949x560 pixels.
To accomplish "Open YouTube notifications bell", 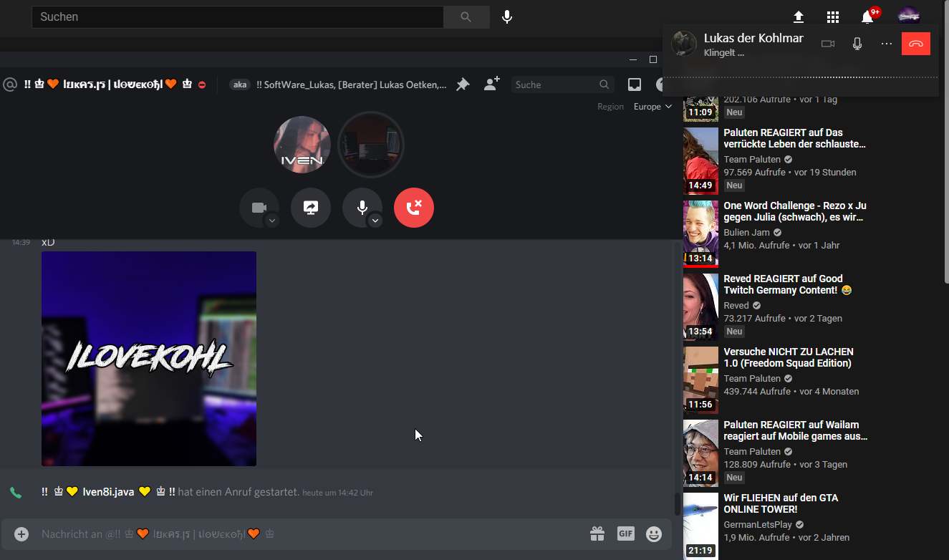I will pos(867,17).
